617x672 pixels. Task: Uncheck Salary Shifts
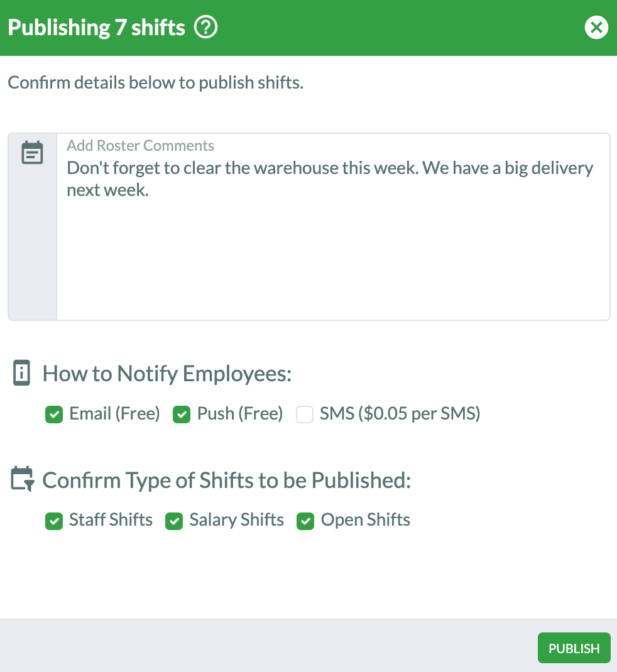pos(174,521)
